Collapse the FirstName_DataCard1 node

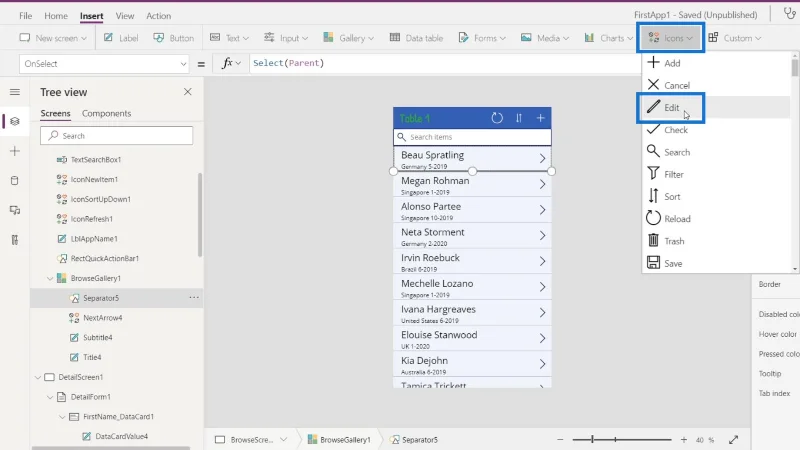62,417
